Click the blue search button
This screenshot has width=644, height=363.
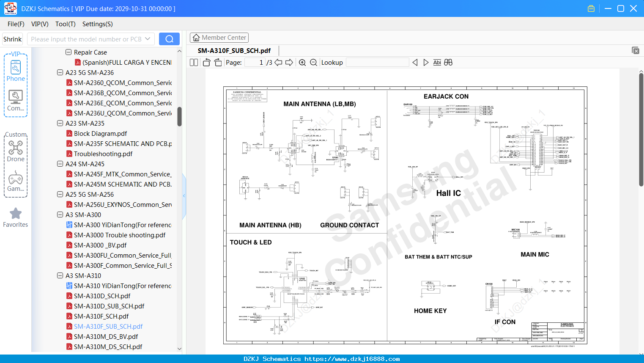[x=169, y=39]
